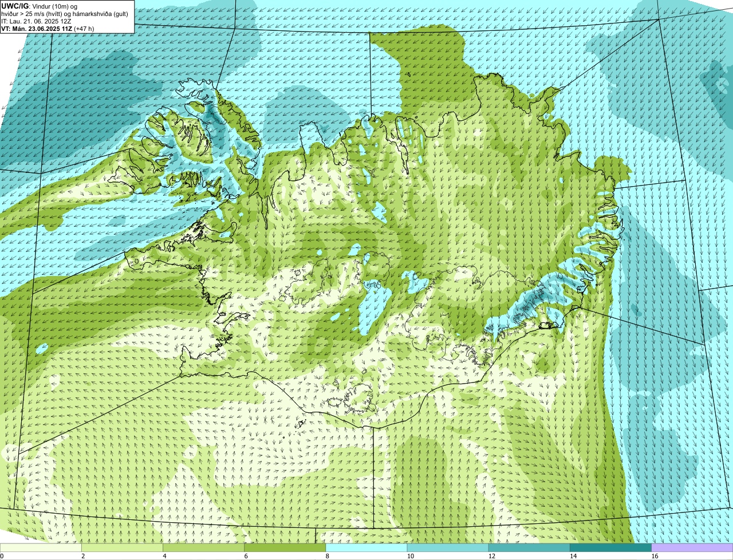The height and width of the screenshot is (560, 733).
Task: Click the legend label '4'
Action: [164, 556]
